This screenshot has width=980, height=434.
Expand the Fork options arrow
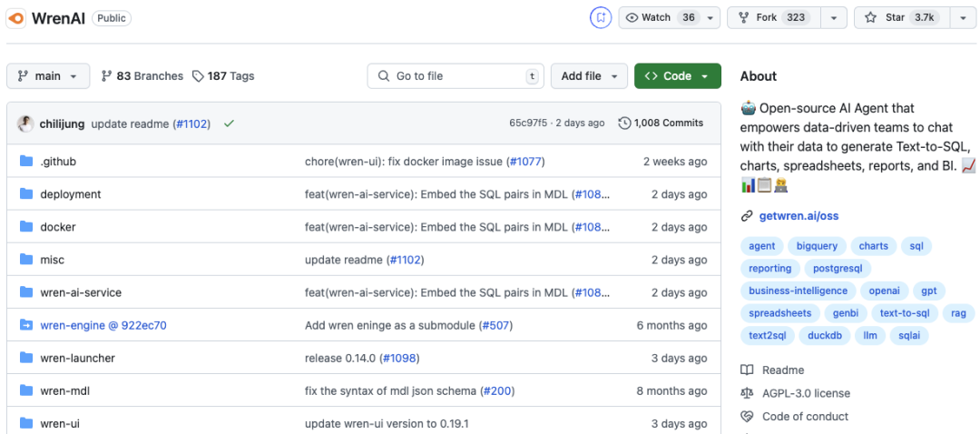(834, 17)
